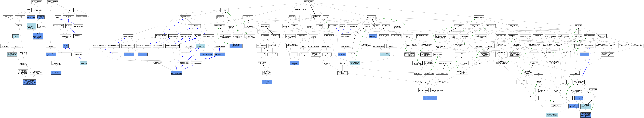Click the light blue 'DNA binding' node
Screen dimensions: 644x118
pos(16,36)
